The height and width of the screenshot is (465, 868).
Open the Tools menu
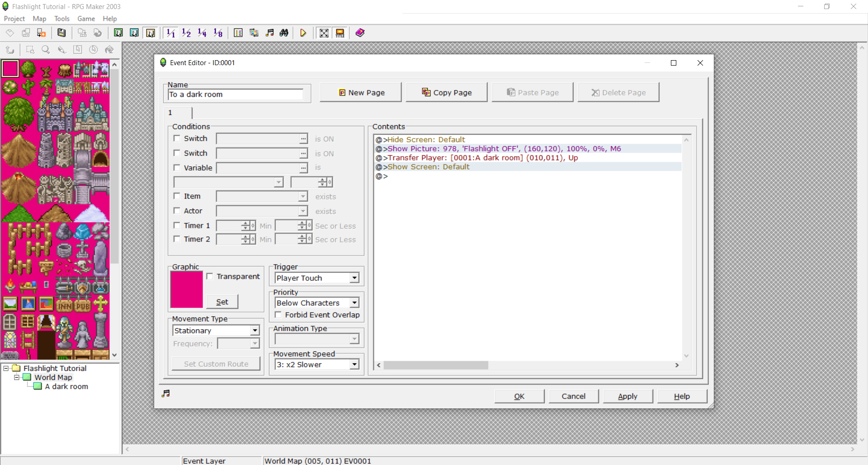(62, 19)
